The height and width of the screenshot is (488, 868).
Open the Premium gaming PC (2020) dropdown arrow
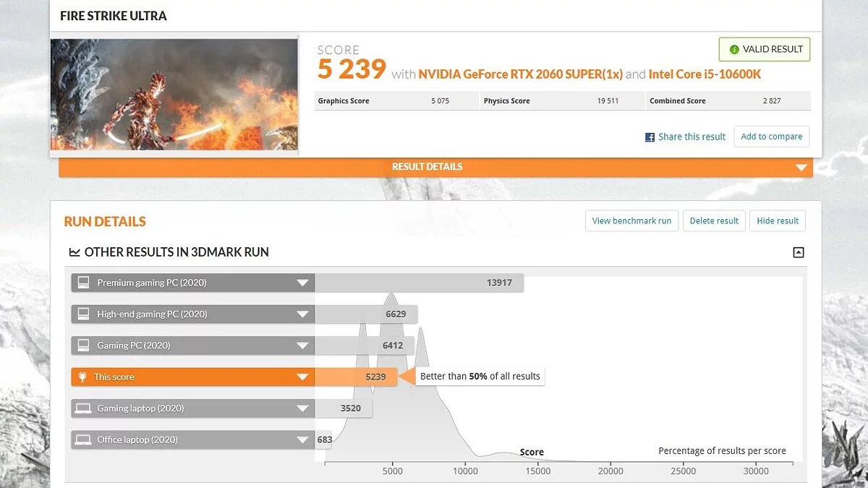click(x=302, y=283)
